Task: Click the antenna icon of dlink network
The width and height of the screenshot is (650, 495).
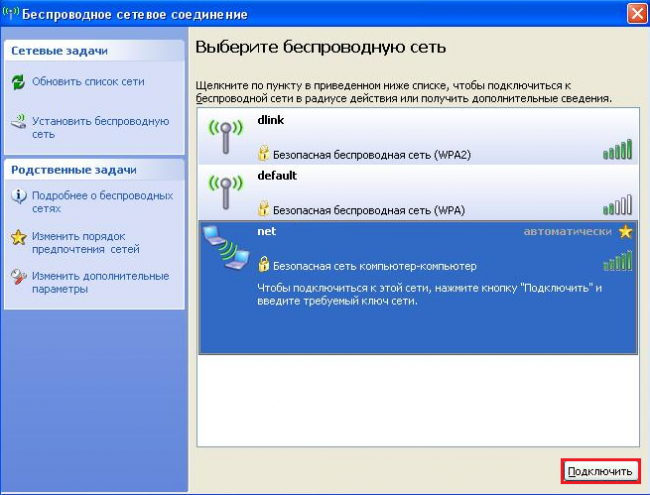Action: (225, 136)
